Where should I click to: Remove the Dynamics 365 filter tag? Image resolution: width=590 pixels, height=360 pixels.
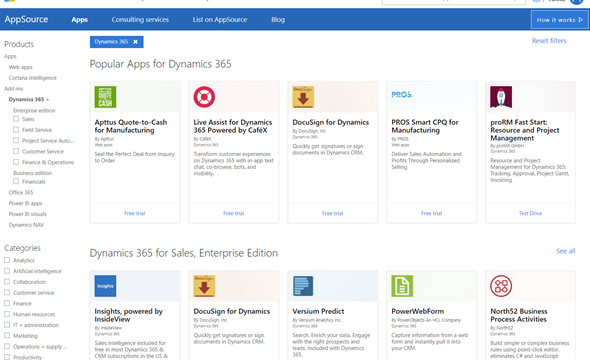tap(135, 42)
